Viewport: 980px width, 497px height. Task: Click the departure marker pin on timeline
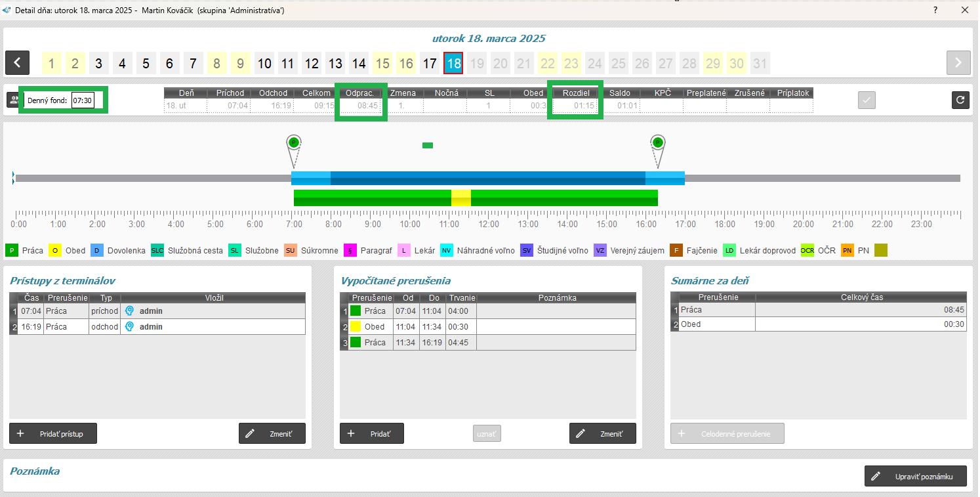[x=657, y=142]
